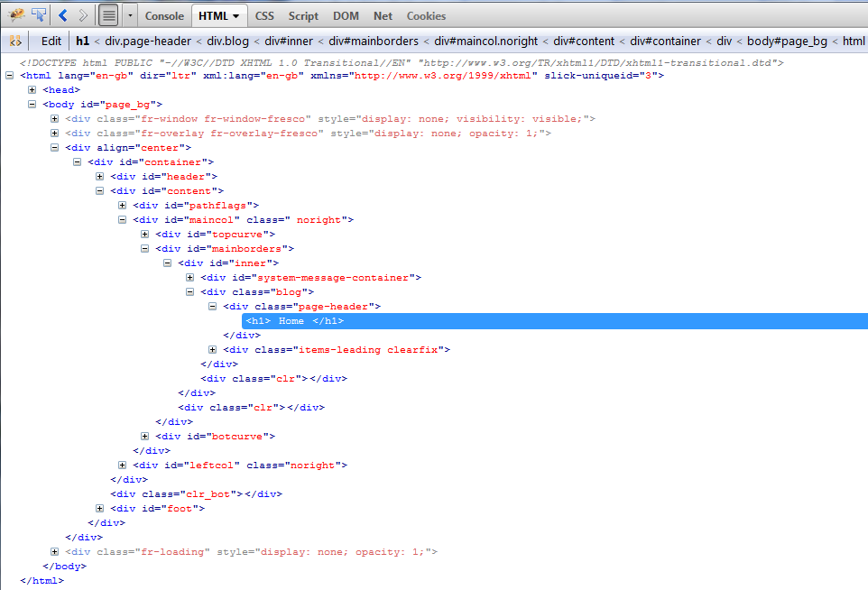Select h1 in the breadcrumb path
The height and width of the screenshot is (590, 868).
[x=82, y=41]
